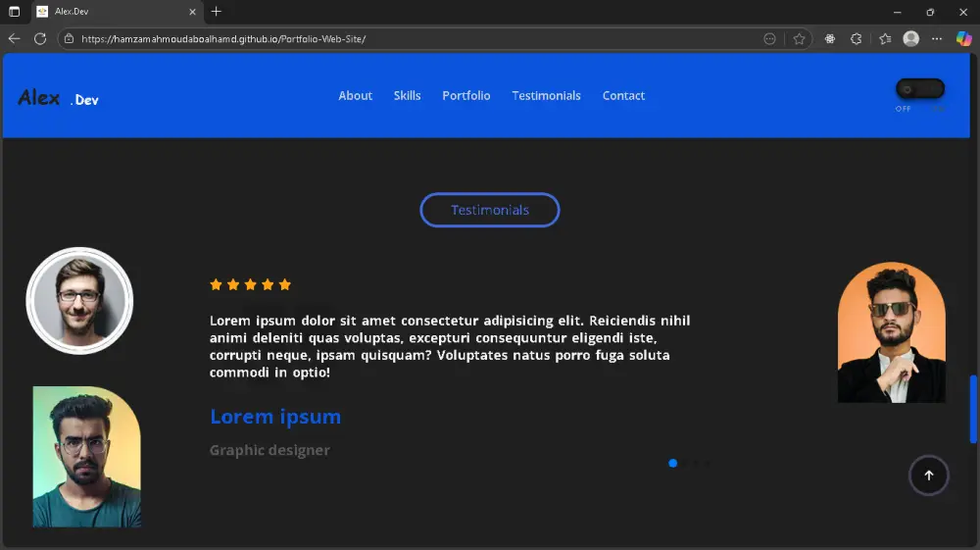Viewport: 980px width, 550px height.
Task: Restore down the browser window
Action: [x=930, y=12]
